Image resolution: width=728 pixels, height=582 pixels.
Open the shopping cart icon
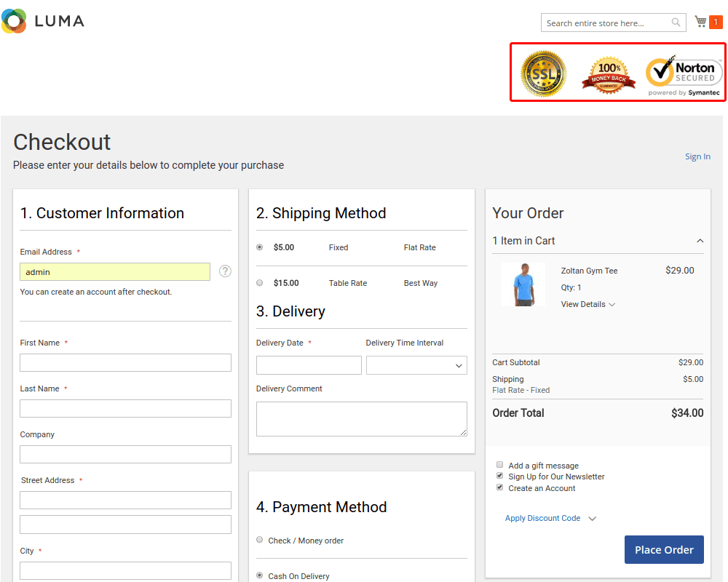701,22
